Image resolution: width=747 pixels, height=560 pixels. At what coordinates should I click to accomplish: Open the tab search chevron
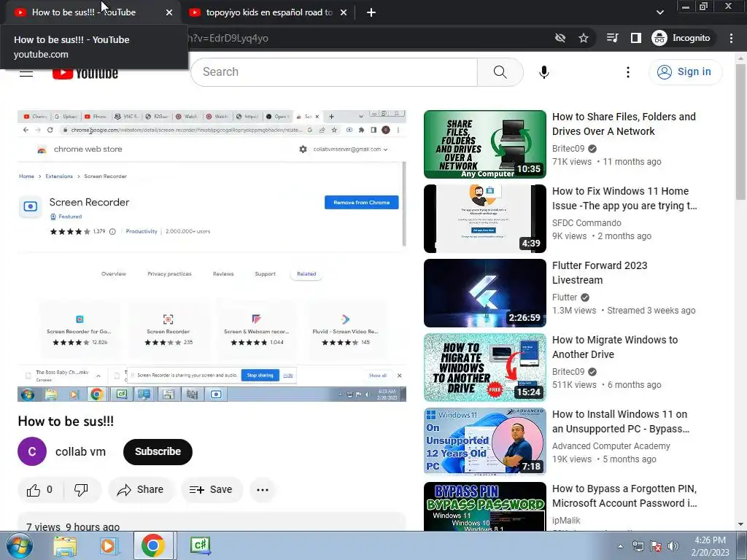click(659, 12)
